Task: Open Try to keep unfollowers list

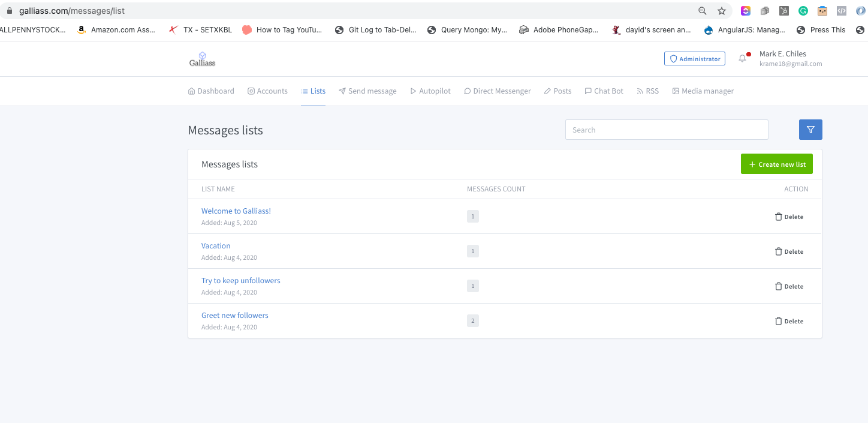Action: tap(241, 281)
